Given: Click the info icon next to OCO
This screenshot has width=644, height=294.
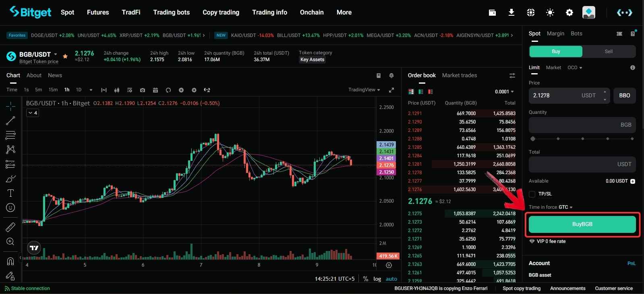Looking at the screenshot, I should click(x=633, y=68).
